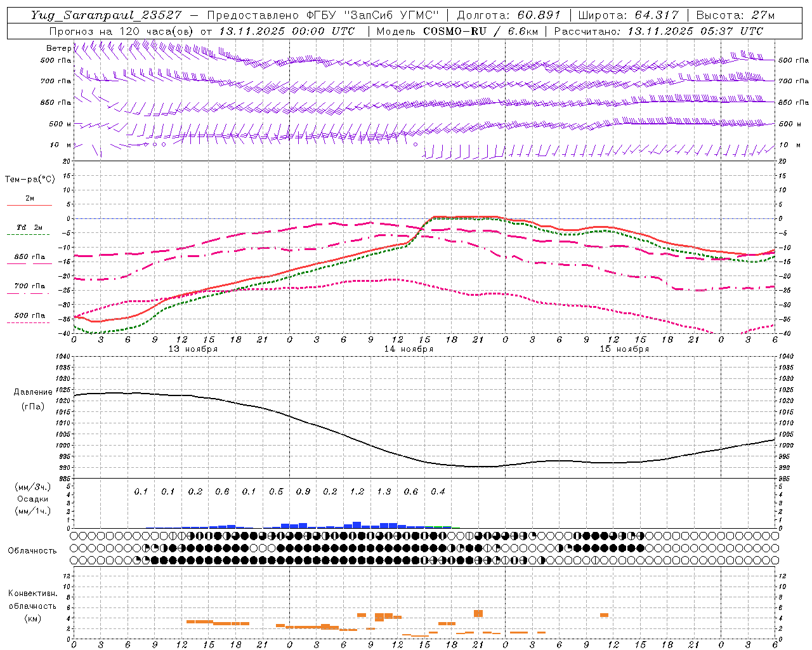Click the "0.9" three-hour precipitation value
This screenshot has height=650, width=812.
tap(303, 491)
